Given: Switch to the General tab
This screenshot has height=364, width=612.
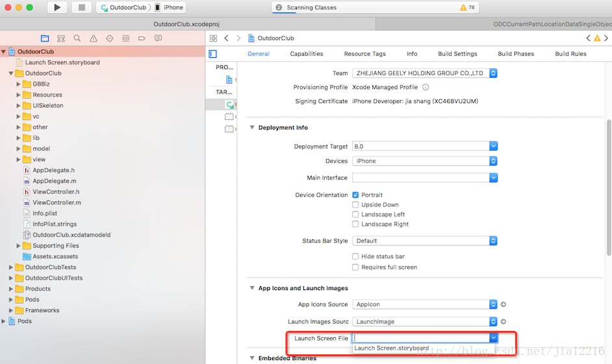Looking at the screenshot, I should [259, 54].
